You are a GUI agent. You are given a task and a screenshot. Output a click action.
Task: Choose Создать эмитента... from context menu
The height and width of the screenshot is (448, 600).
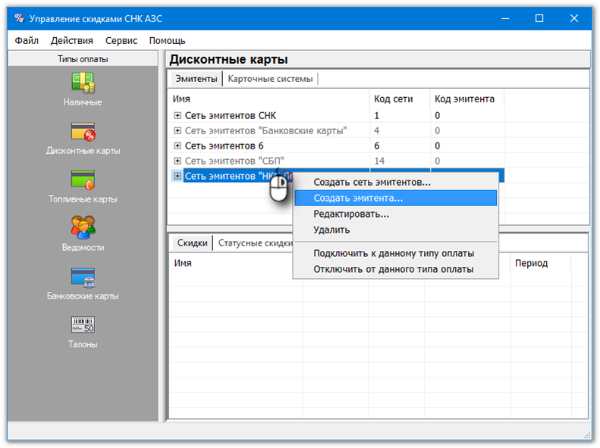point(358,198)
